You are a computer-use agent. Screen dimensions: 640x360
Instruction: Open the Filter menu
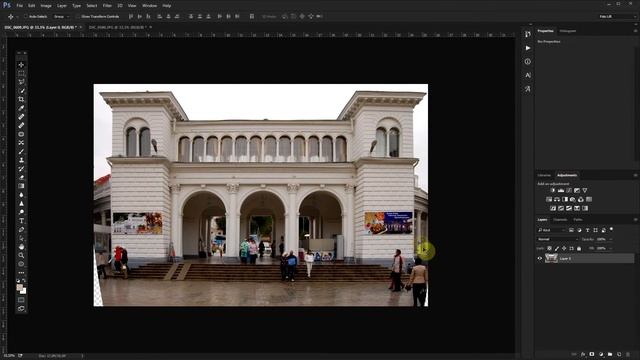point(107,6)
